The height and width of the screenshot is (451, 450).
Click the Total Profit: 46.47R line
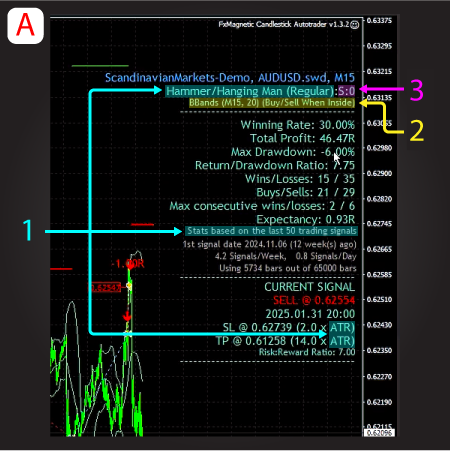point(302,138)
